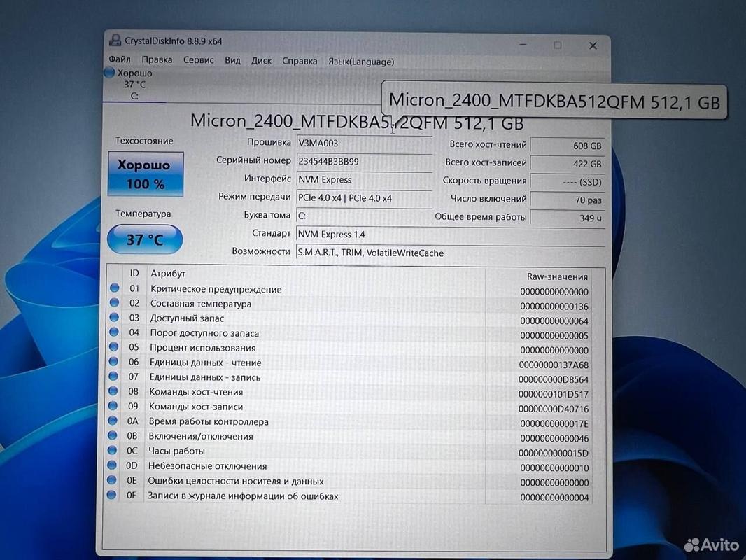746x560 pixels.
Task: Click status circle for Критическое предупреждение row
Action: pyautogui.click(x=114, y=288)
